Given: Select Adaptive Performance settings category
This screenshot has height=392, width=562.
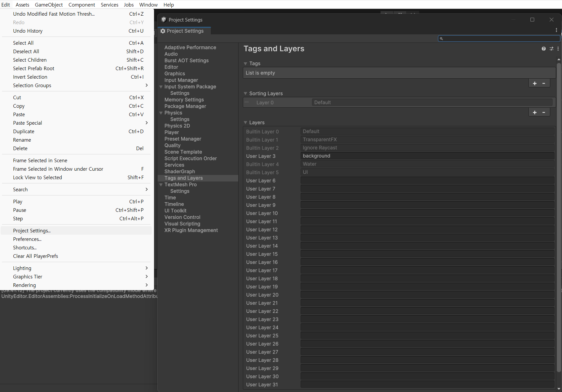Looking at the screenshot, I should (x=190, y=48).
